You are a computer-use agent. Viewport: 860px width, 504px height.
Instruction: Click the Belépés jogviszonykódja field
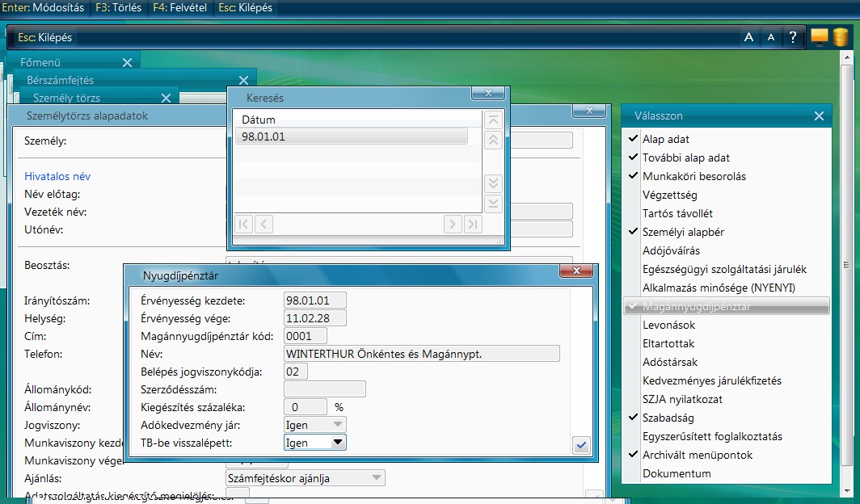(x=296, y=372)
